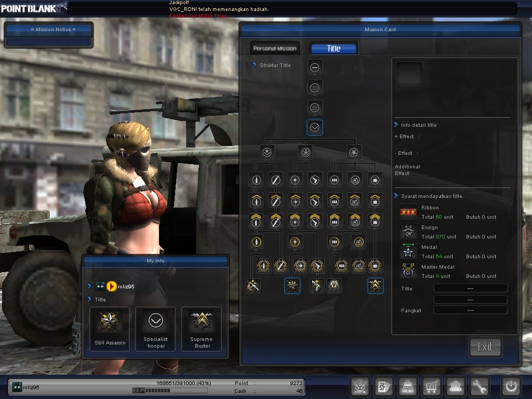Image resolution: width=532 pixels, height=399 pixels.
Task: Click the Still Assassin title slot in My Info
Action: (x=110, y=329)
